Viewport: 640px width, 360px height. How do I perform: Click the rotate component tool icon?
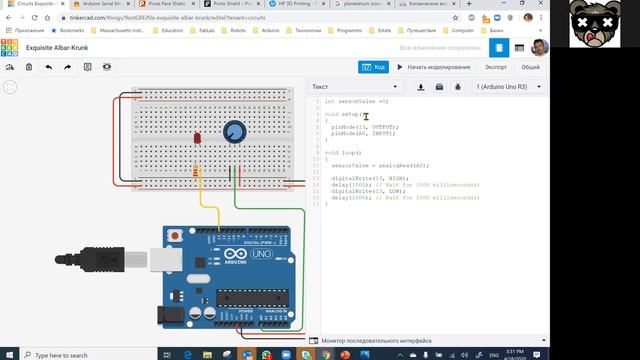(9, 67)
